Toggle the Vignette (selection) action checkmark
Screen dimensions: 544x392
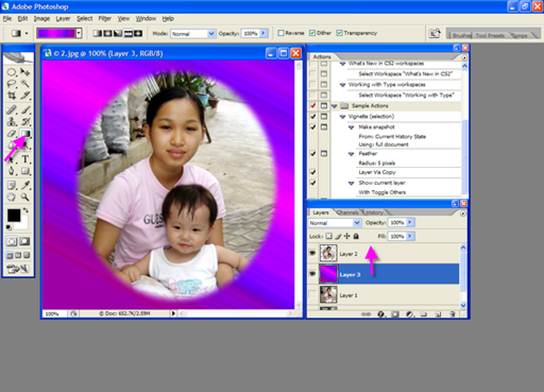coord(313,116)
